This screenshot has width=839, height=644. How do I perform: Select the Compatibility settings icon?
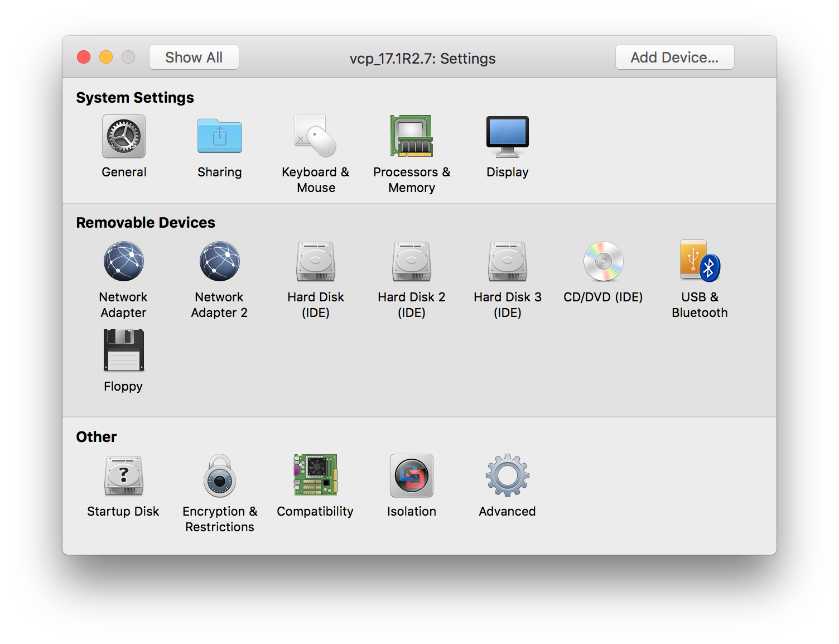(315, 475)
